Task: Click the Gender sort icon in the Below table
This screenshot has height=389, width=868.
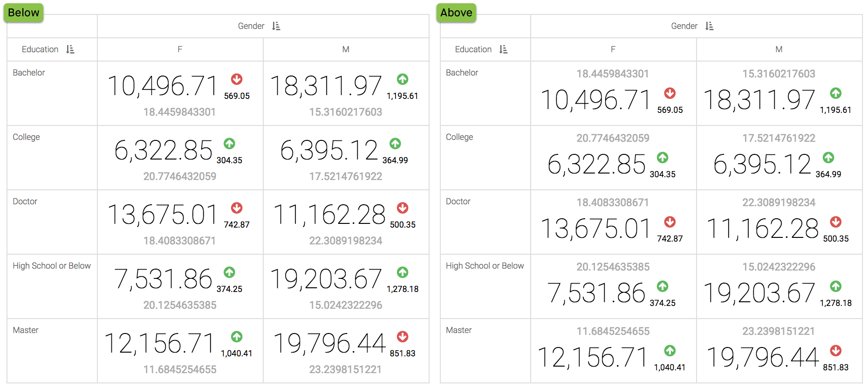Action: [276, 26]
